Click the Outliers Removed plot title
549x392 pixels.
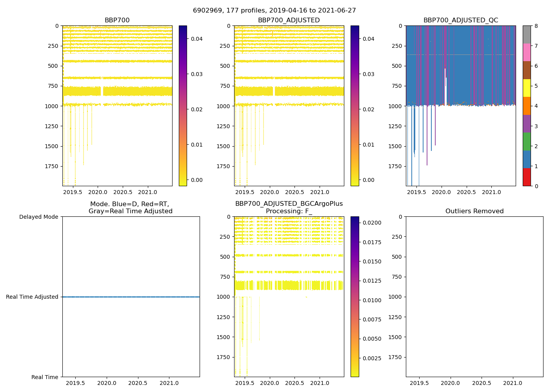474,211
